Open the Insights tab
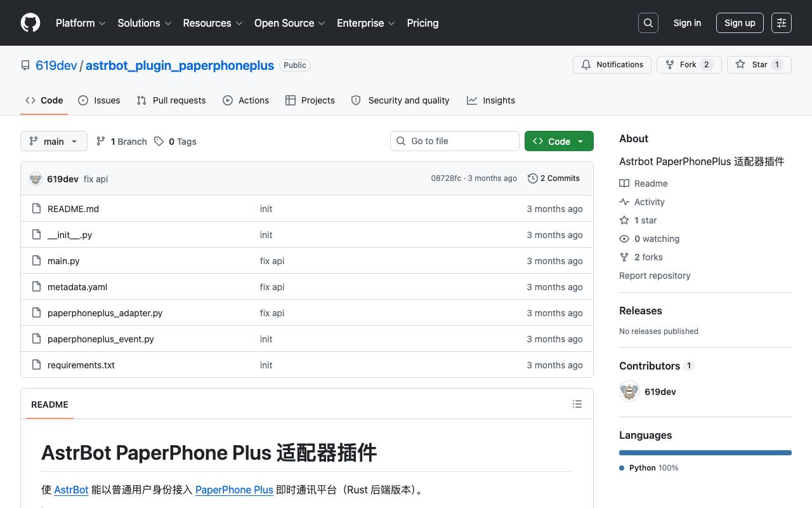The width and height of the screenshot is (812, 508). tap(491, 100)
